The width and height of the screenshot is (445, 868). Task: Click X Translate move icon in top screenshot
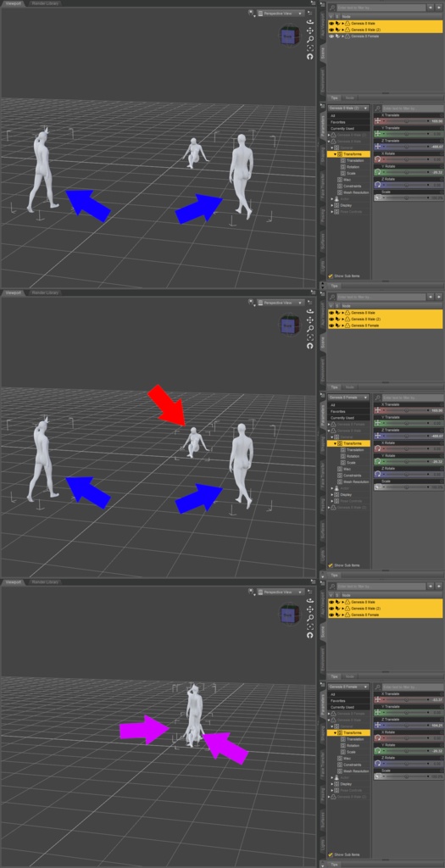[378, 120]
